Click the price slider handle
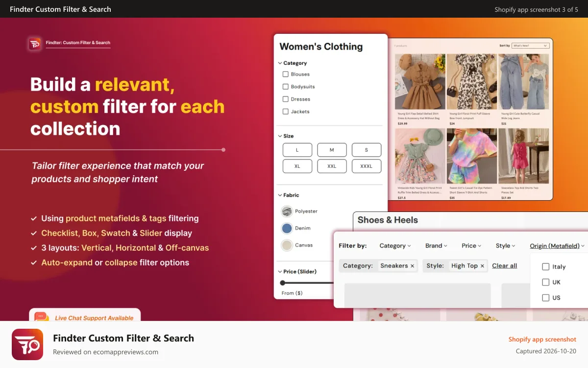 click(x=282, y=283)
